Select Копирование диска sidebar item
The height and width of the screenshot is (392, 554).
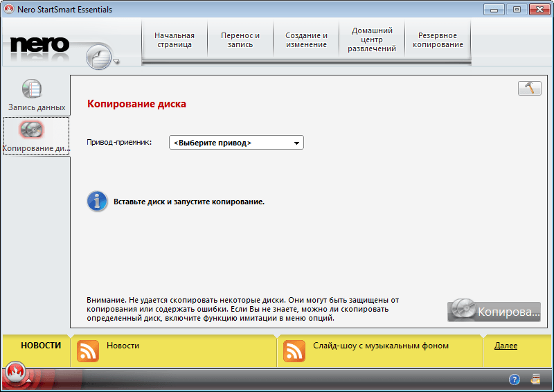coord(37,136)
